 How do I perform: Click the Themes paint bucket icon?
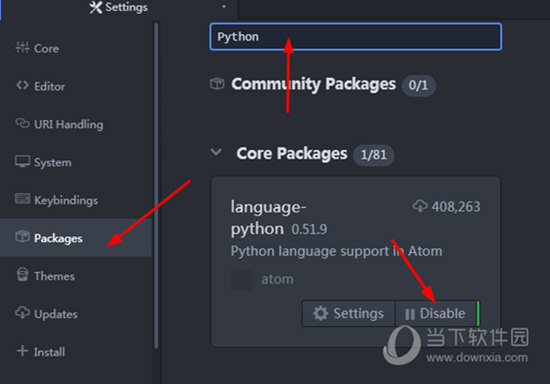pos(22,274)
